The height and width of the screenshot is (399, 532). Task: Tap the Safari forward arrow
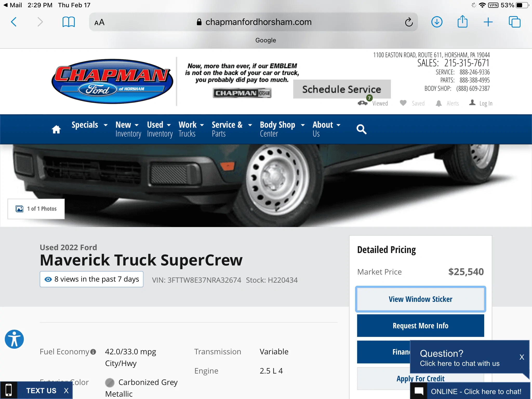40,22
